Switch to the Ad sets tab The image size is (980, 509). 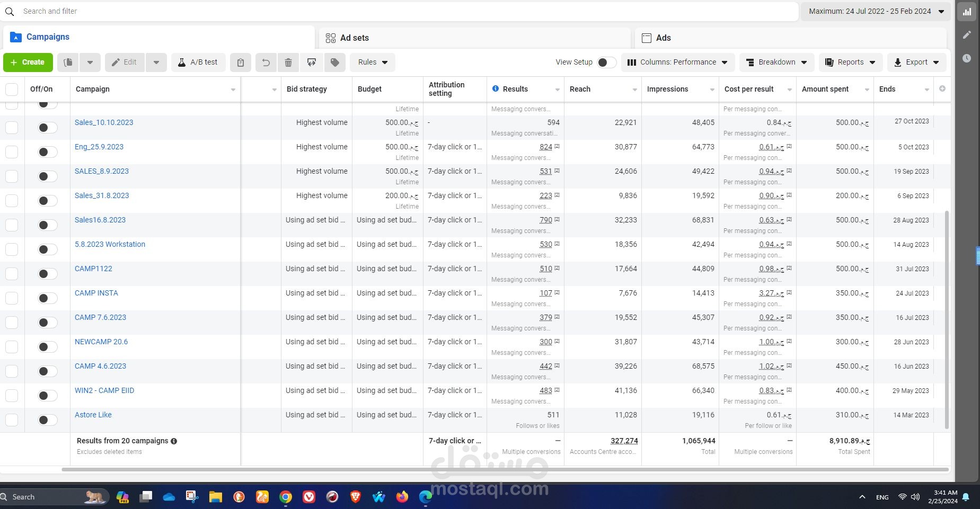474,38
